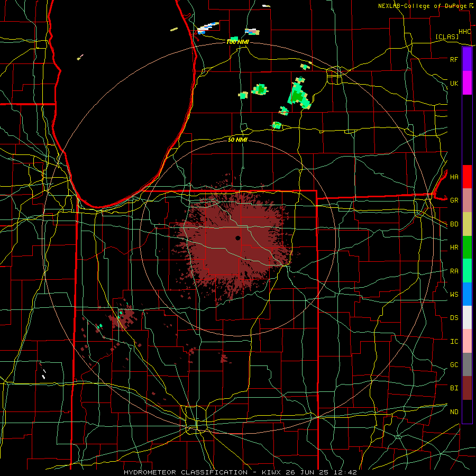Click the 50 NMI range ring label
476x476 pixels.
(x=237, y=140)
